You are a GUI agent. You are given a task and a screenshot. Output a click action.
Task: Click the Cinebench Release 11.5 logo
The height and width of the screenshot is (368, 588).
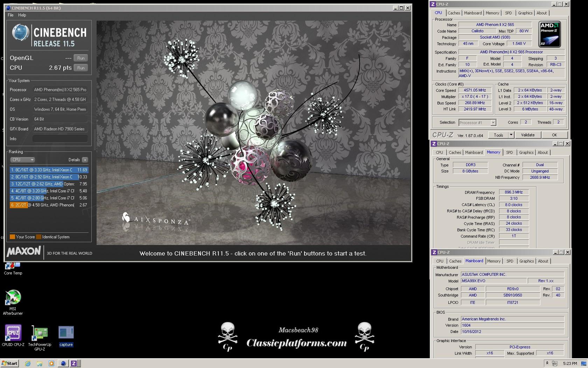point(49,36)
